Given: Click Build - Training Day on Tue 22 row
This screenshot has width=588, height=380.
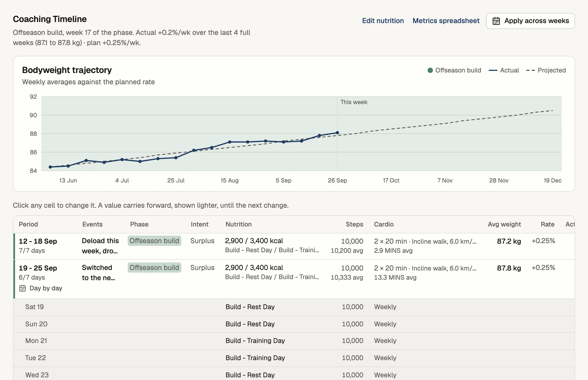Looking at the screenshot, I should click(x=255, y=358).
